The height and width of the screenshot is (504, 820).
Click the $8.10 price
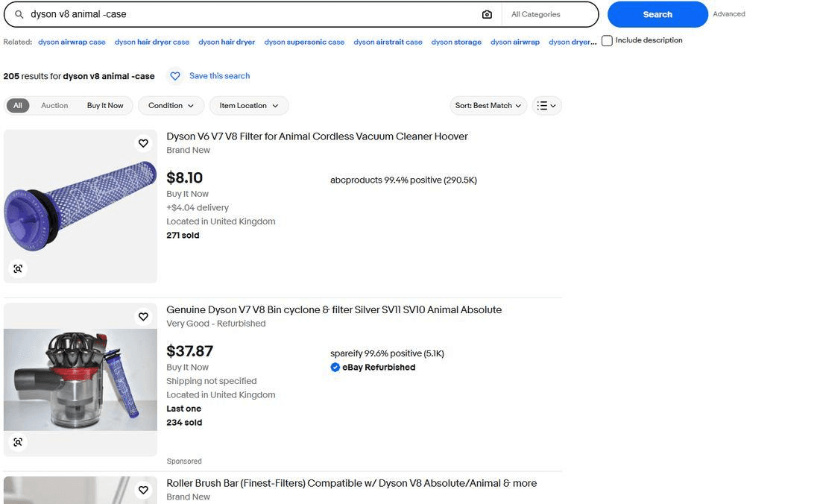(185, 177)
